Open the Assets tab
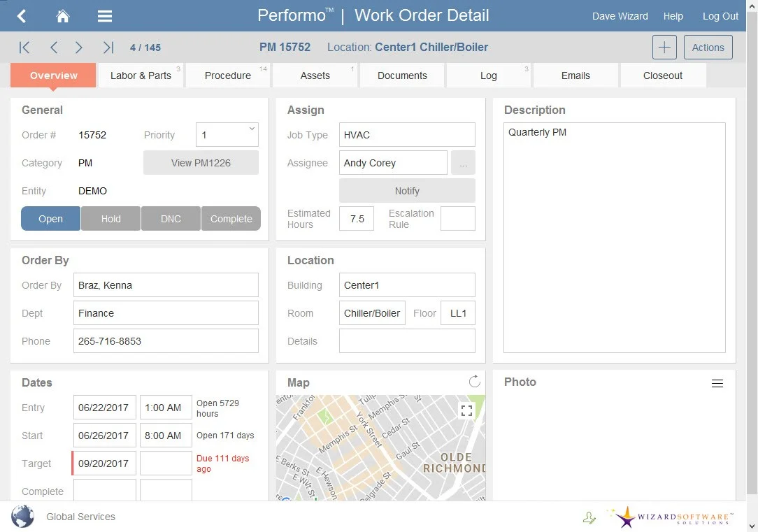The height and width of the screenshot is (532, 758). (315, 76)
